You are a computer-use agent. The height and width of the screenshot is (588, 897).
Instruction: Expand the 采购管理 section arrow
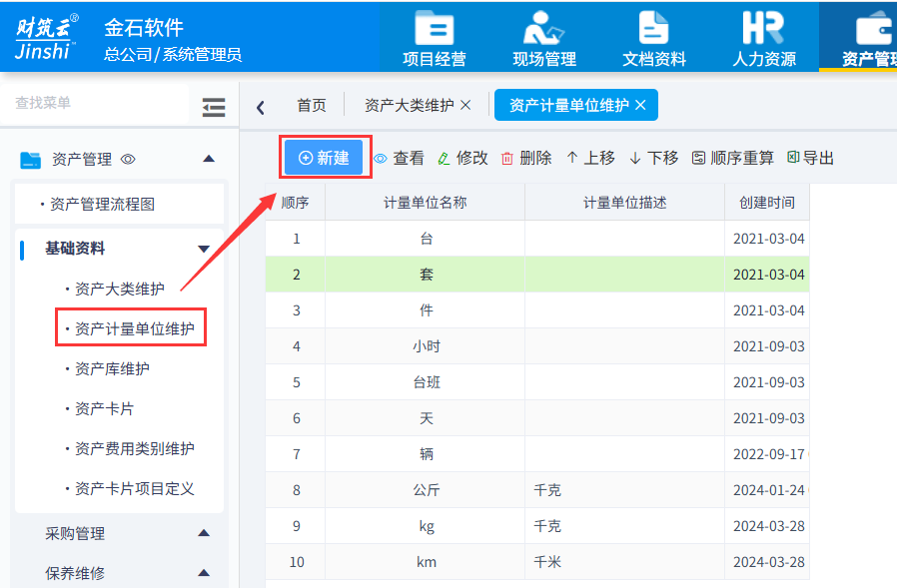pyautogui.click(x=204, y=533)
